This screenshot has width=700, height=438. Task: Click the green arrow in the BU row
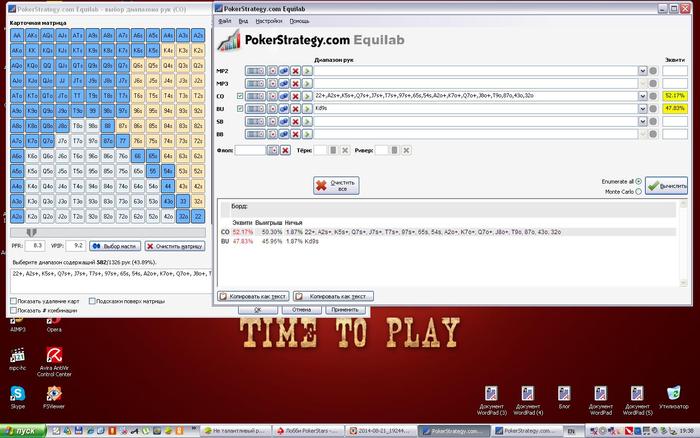307,108
